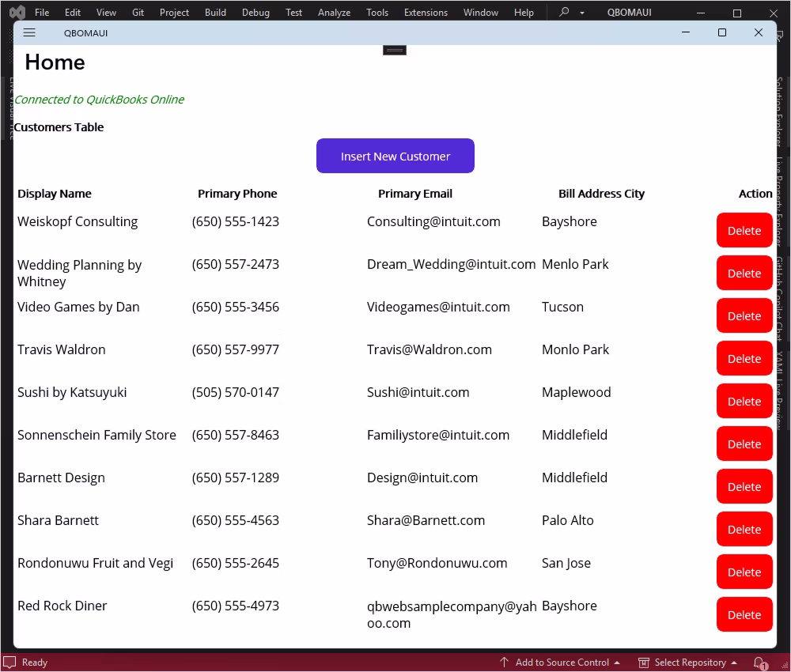
Task: Click the search magnifier icon in menu bar
Action: point(564,12)
